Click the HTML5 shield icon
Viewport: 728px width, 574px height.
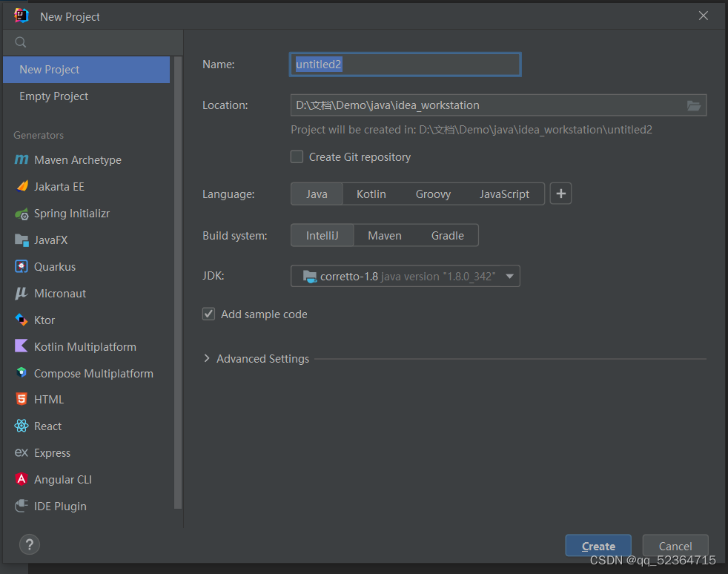21,399
